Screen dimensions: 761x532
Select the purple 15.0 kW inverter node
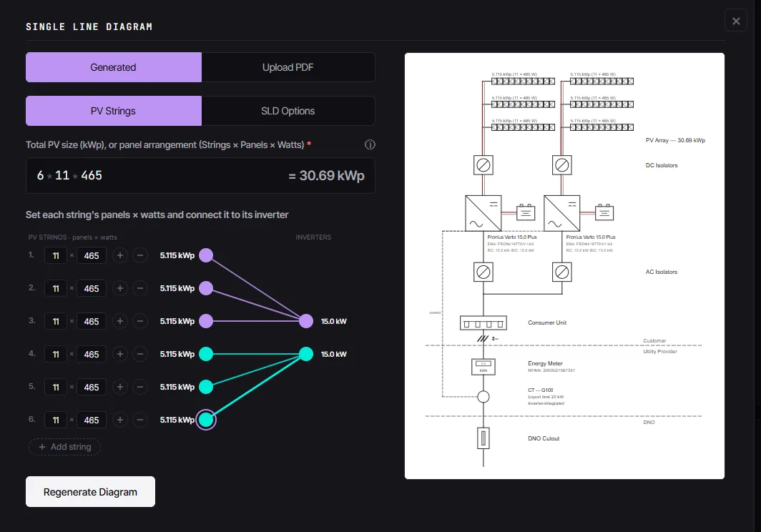[x=306, y=321]
